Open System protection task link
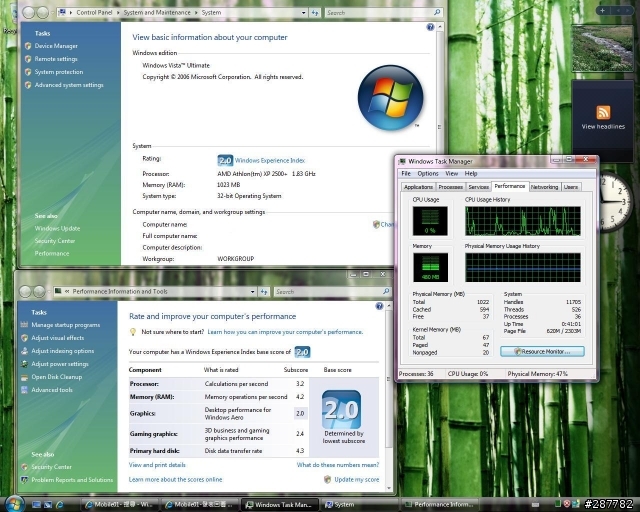This screenshot has width=640, height=512. (59, 72)
